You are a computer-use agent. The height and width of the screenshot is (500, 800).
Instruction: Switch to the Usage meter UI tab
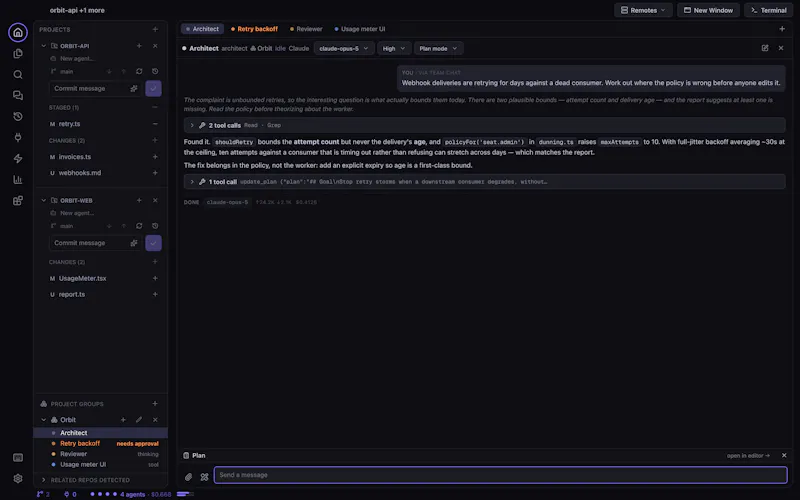click(x=360, y=29)
